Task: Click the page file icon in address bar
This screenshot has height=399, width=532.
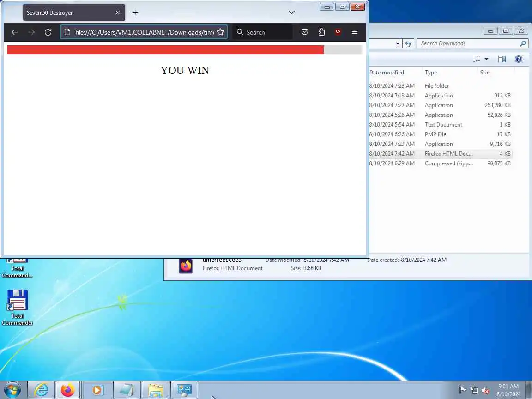Action: pos(67,32)
